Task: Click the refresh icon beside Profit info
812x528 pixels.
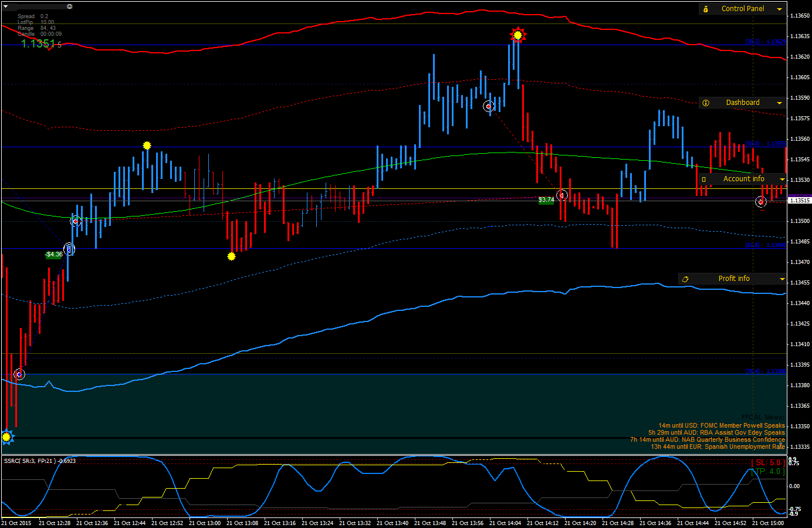Action: point(685,279)
